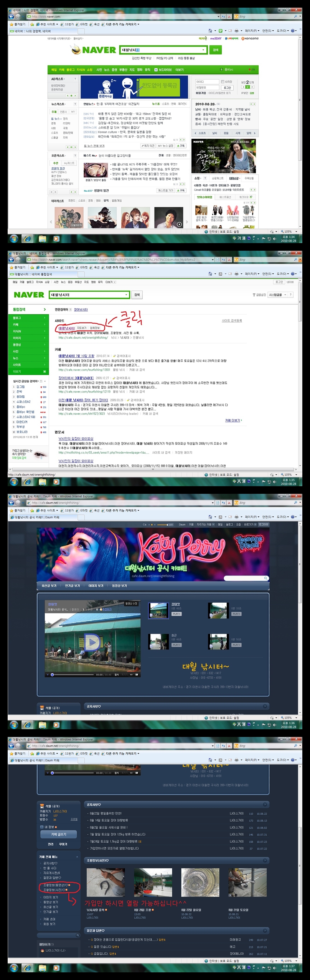This screenshot has height=980, width=310.
Task: Select the 지식iN tab in green sidebar
Action: click(17, 331)
